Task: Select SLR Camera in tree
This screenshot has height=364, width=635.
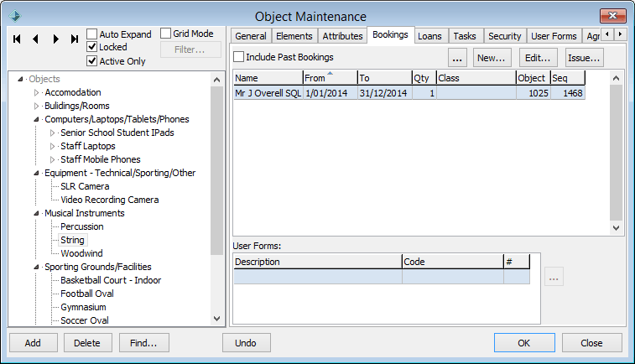Action: pos(85,187)
